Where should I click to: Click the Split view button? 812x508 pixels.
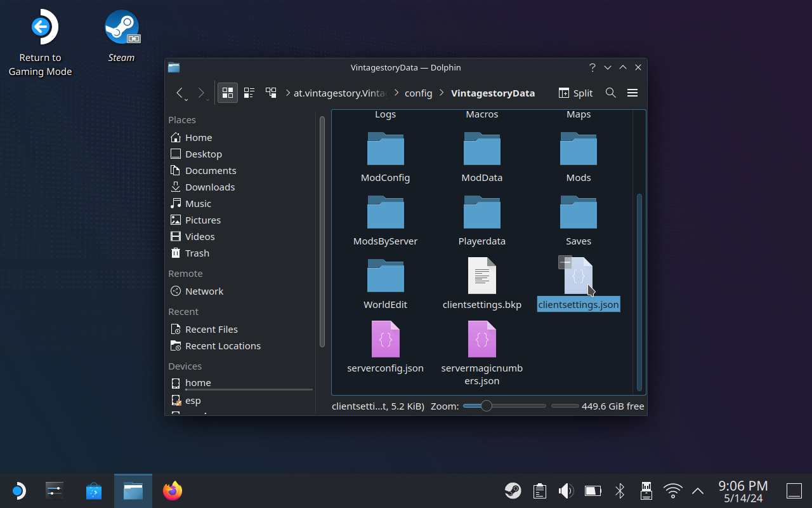click(x=575, y=93)
